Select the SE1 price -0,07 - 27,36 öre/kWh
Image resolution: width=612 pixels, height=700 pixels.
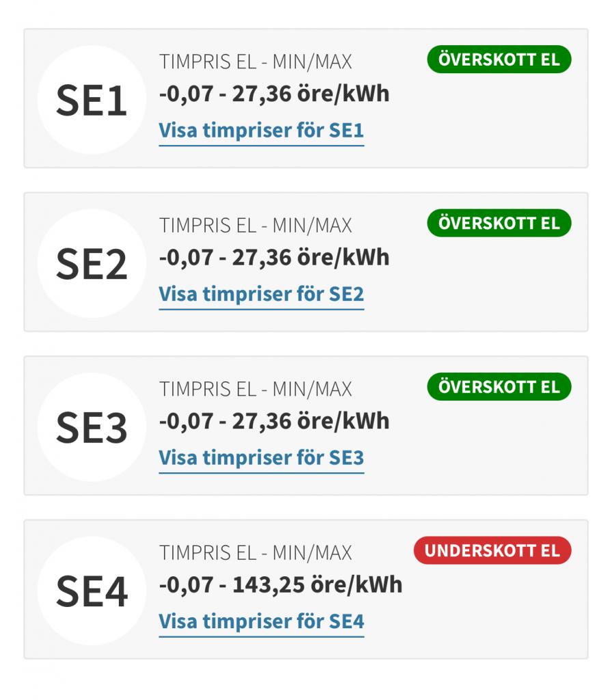[275, 94]
